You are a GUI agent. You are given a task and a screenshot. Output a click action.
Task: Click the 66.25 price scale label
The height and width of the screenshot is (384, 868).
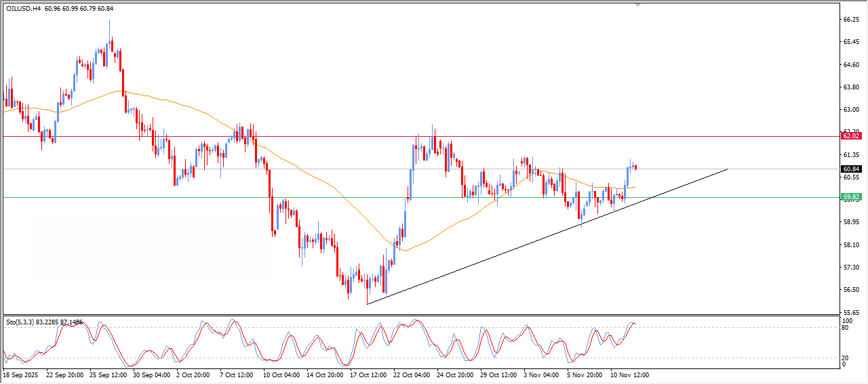point(850,20)
